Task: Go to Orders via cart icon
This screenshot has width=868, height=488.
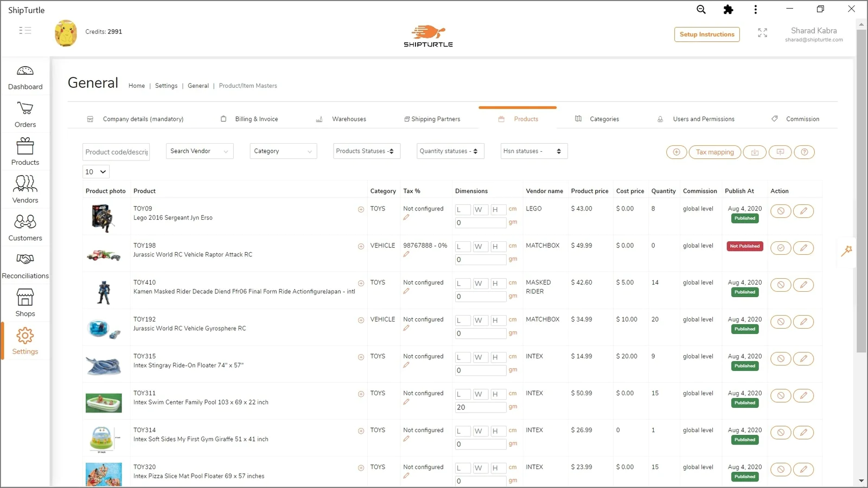Action: point(25,115)
